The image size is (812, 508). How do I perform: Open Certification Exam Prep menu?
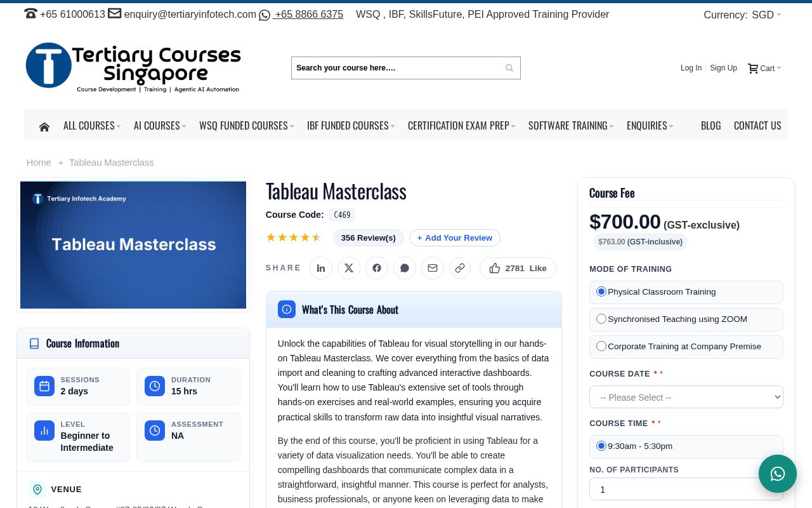pyautogui.click(x=462, y=126)
